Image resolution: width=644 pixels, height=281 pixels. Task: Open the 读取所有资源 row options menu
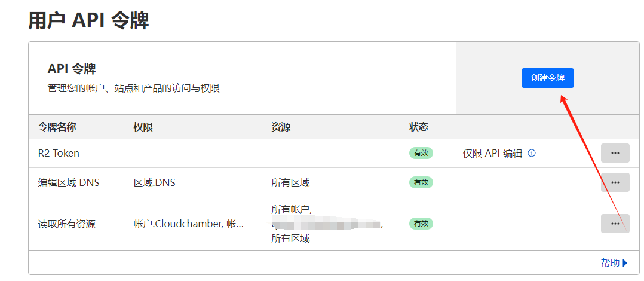point(615,224)
